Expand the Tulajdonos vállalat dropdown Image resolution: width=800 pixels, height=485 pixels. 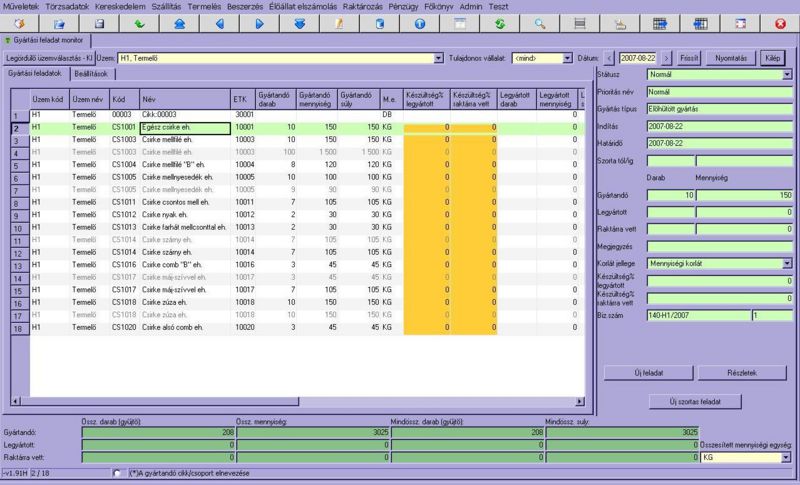[x=567, y=58]
